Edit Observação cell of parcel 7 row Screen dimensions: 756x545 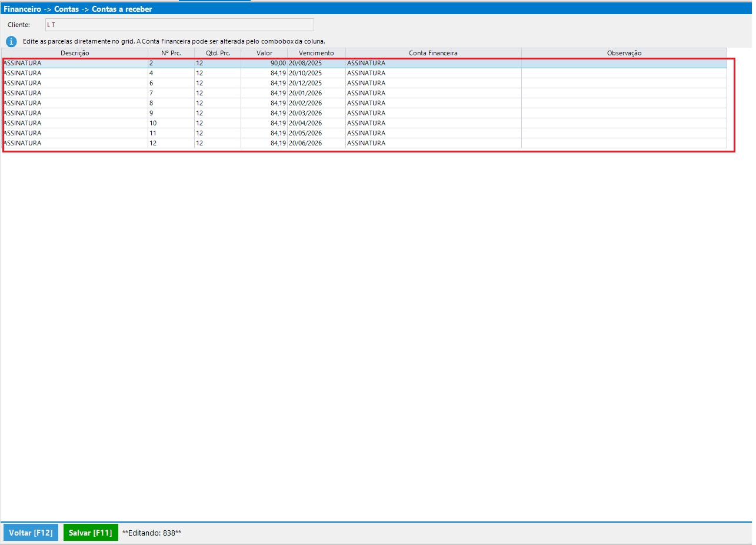[x=624, y=93]
